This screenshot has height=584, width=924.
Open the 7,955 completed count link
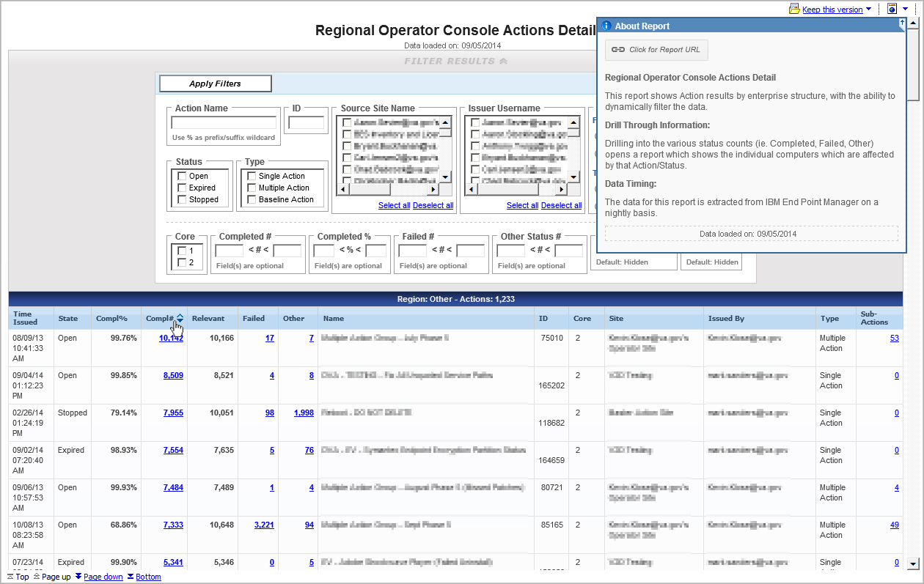tap(173, 413)
